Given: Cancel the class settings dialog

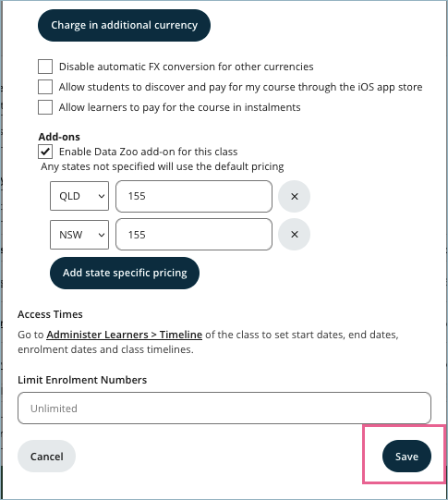Looking at the screenshot, I should [x=46, y=457].
